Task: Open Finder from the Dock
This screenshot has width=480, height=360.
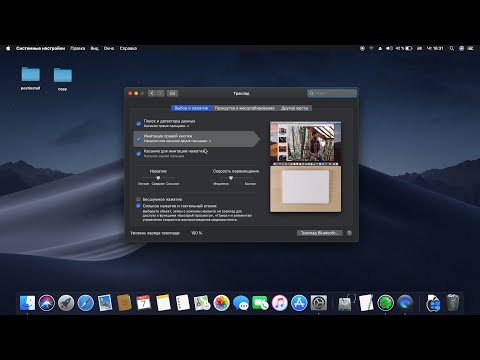Action: coord(27,303)
